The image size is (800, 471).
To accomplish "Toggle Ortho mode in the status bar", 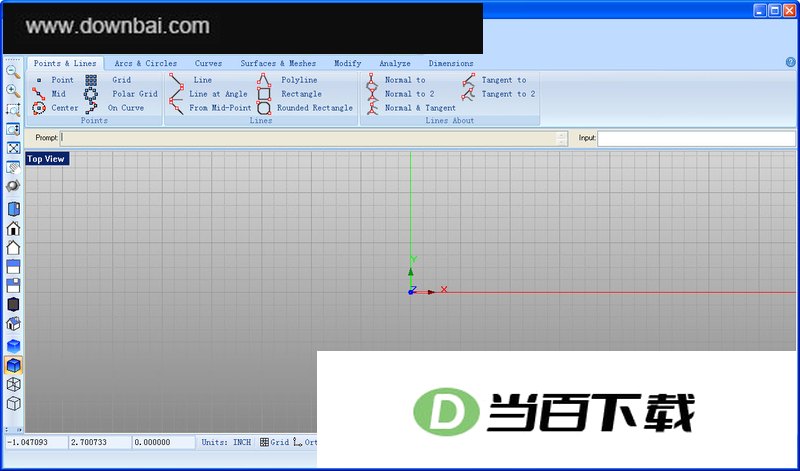I will pyautogui.click(x=305, y=442).
